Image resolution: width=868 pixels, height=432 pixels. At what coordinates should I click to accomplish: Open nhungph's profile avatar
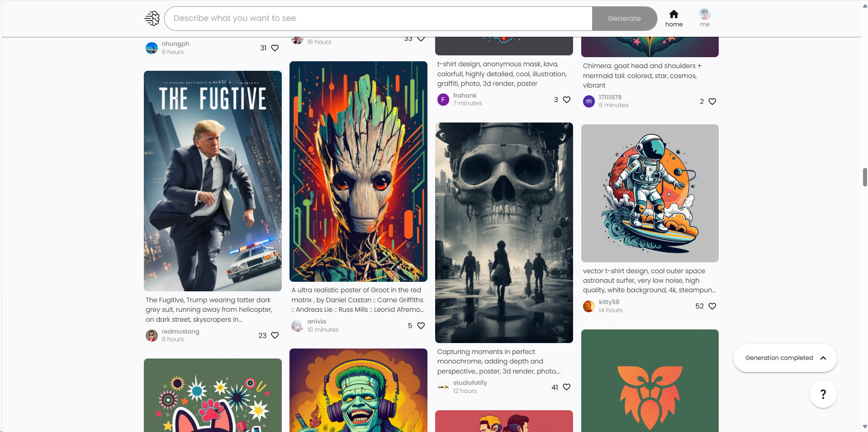pyautogui.click(x=152, y=48)
